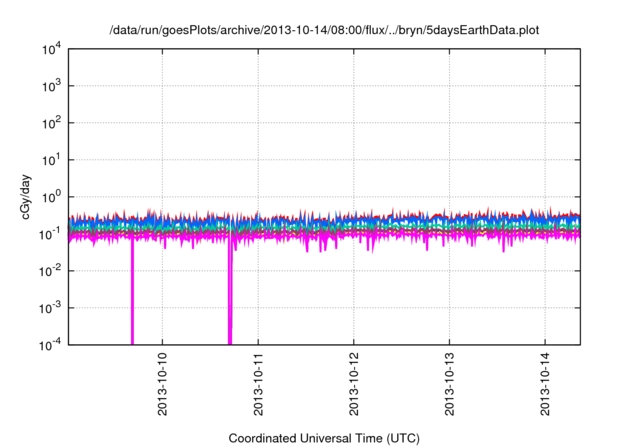The height and width of the screenshot is (448, 640).
Task: Click the 2013-10-11 date tick label
Action: 258,384
